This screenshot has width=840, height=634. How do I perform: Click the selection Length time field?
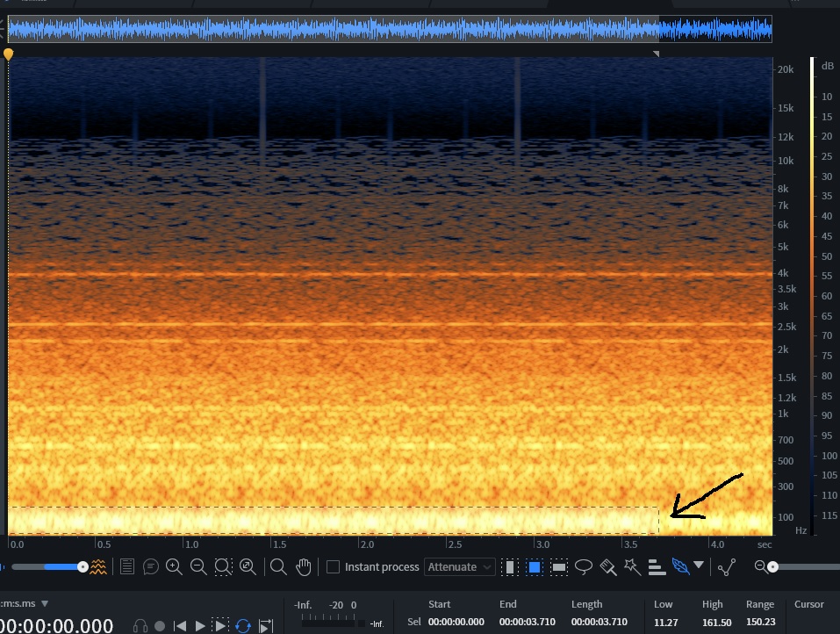tap(599, 622)
